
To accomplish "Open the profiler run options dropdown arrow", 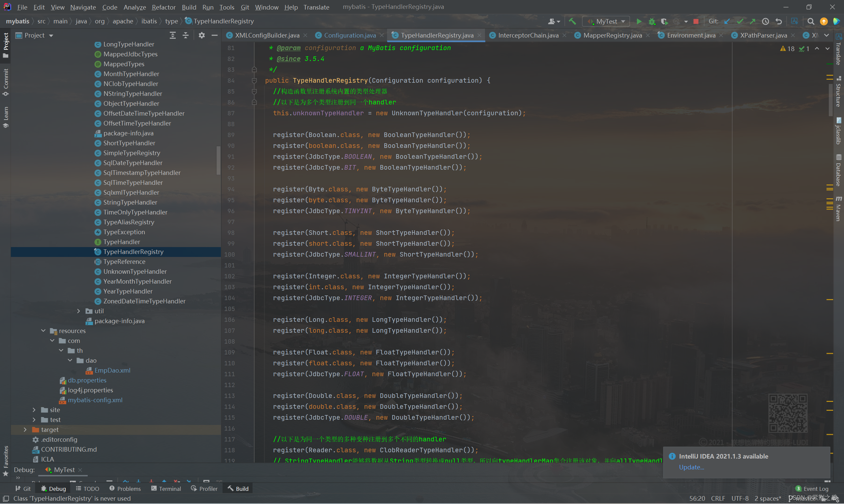I will point(686,21).
